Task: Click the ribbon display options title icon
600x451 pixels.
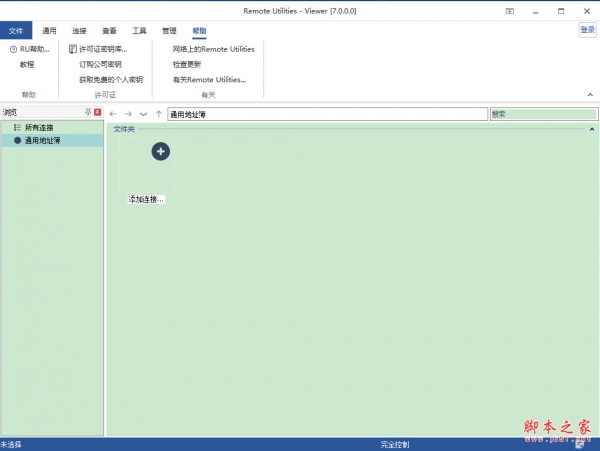Action: (510, 11)
